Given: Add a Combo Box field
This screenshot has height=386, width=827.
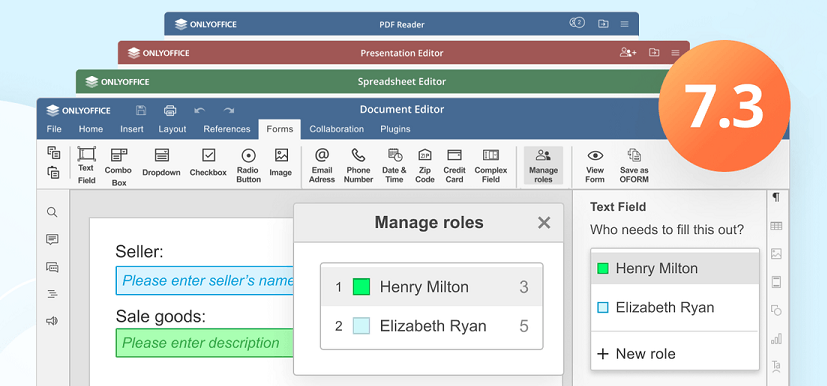Looking at the screenshot, I should 118,167.
